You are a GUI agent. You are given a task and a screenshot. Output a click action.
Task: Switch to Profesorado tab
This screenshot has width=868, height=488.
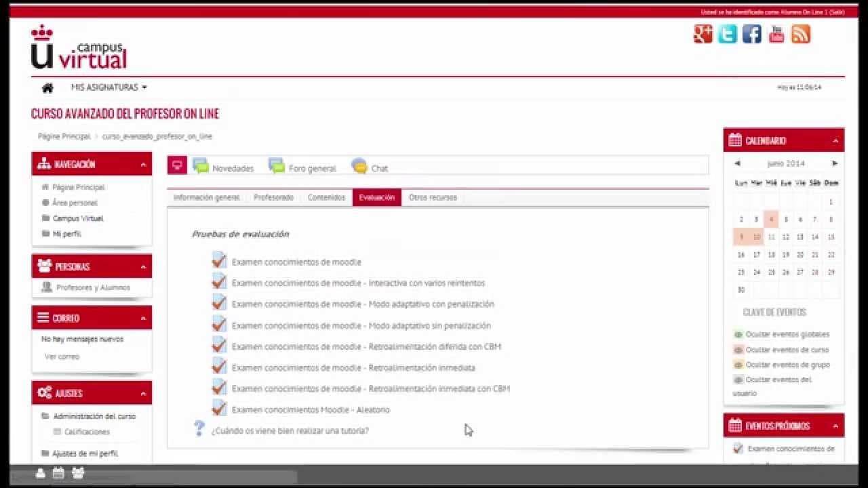click(273, 197)
